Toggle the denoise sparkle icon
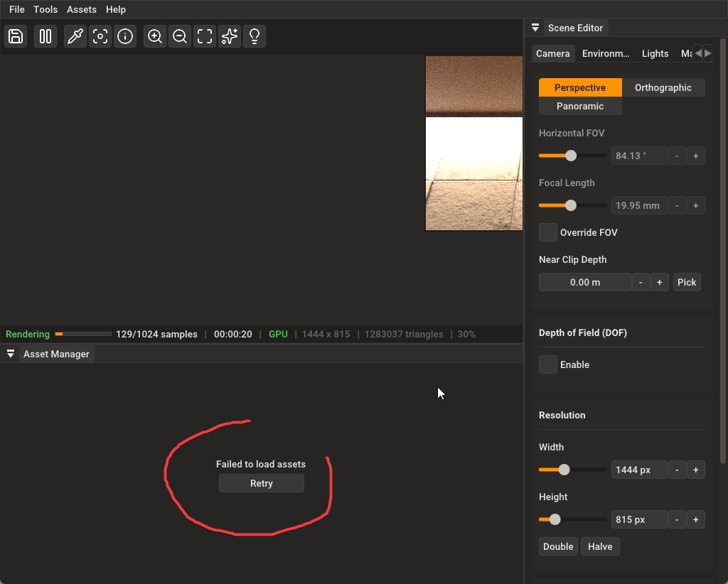The width and height of the screenshot is (728, 584). tap(229, 36)
